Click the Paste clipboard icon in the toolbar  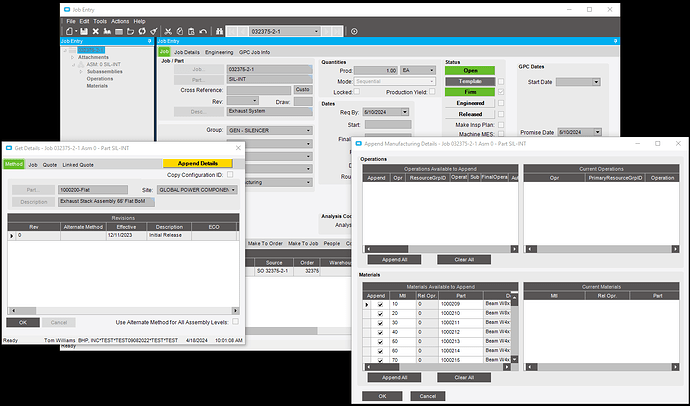pos(191,32)
